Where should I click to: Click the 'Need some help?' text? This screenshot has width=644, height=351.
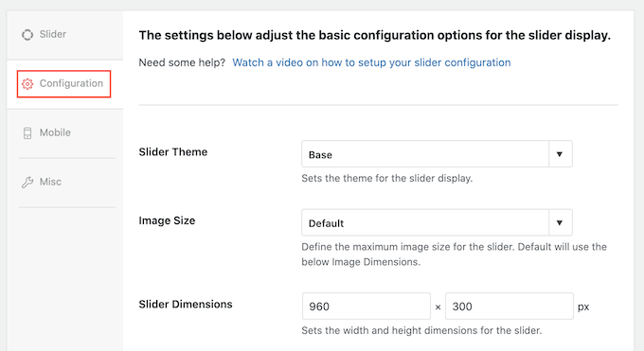(x=182, y=62)
